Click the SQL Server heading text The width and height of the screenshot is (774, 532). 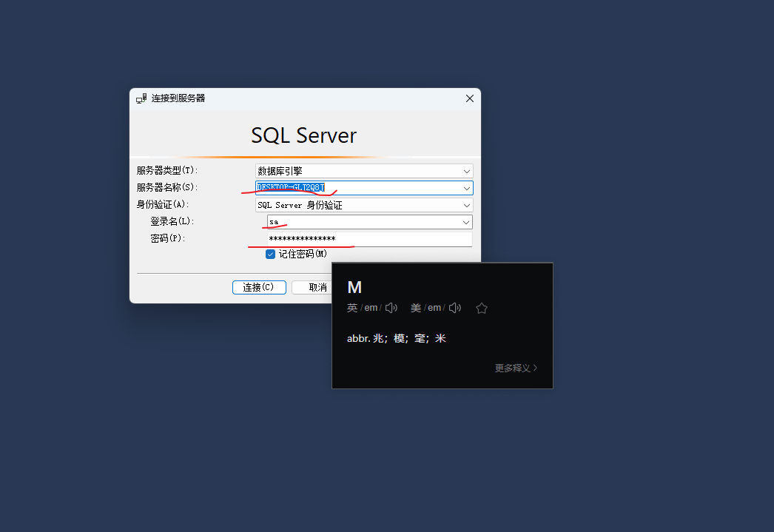pos(303,135)
